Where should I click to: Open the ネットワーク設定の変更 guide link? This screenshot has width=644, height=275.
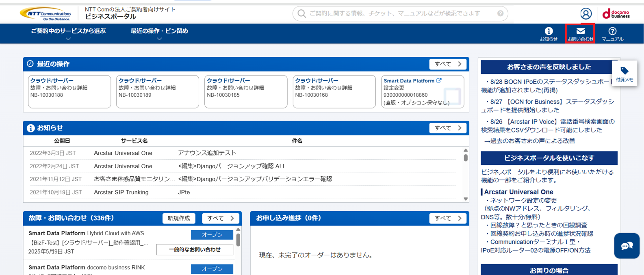click(x=523, y=200)
